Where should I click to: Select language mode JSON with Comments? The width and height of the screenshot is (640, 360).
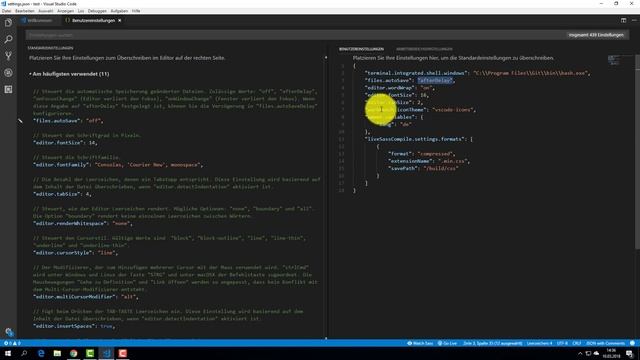click(x=605, y=343)
